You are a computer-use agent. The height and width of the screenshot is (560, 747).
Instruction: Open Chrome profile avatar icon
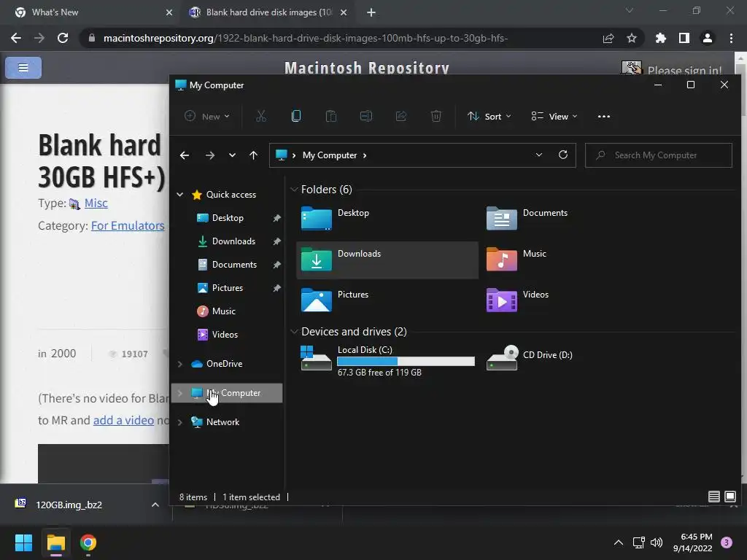tap(708, 38)
